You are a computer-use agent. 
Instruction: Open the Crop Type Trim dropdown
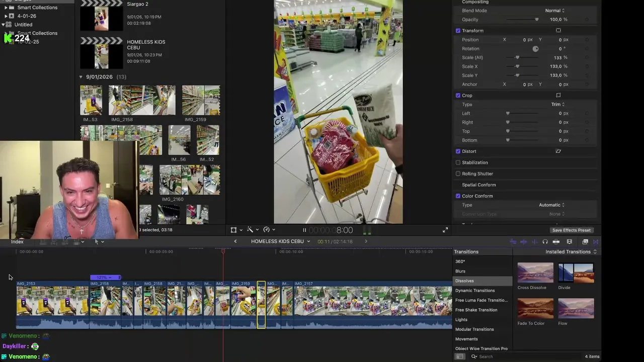(x=557, y=105)
